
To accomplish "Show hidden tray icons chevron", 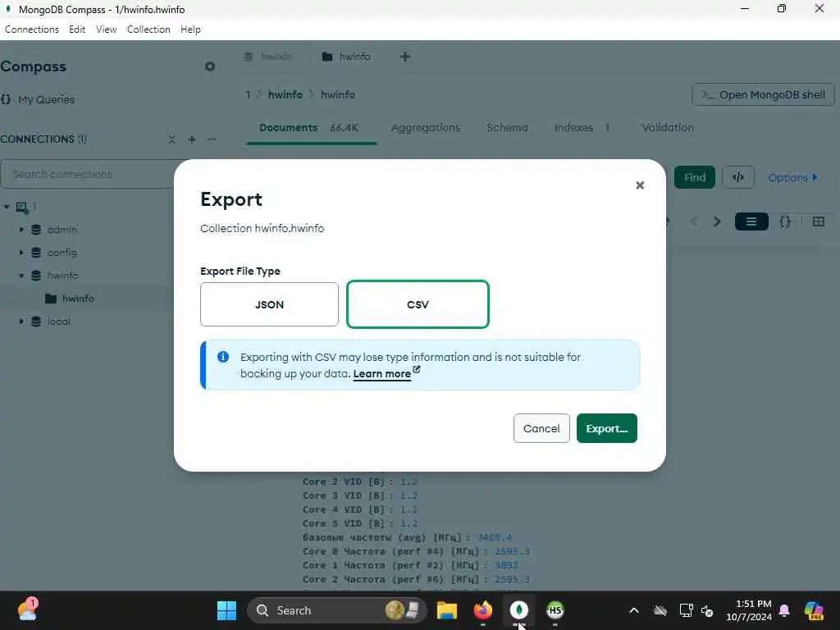I will click(634, 610).
